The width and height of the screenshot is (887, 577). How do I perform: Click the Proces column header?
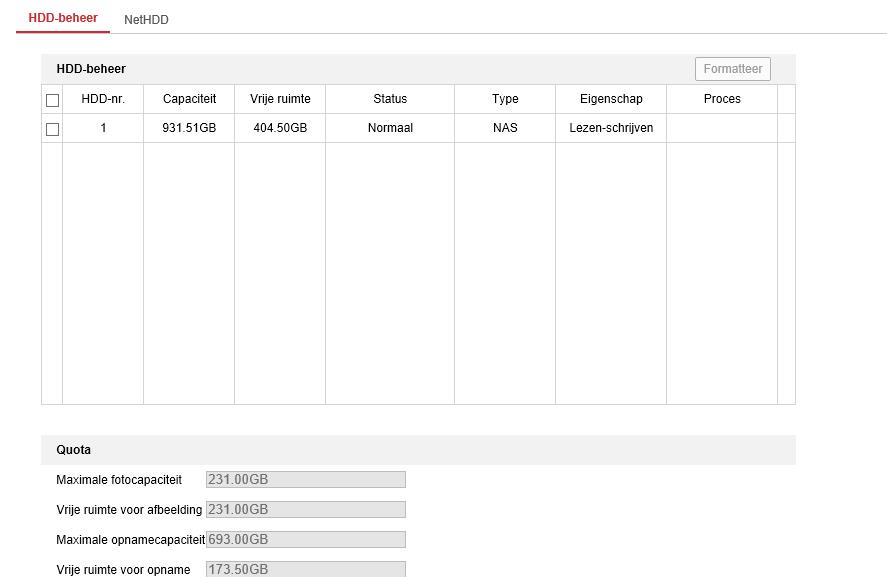[x=722, y=99]
